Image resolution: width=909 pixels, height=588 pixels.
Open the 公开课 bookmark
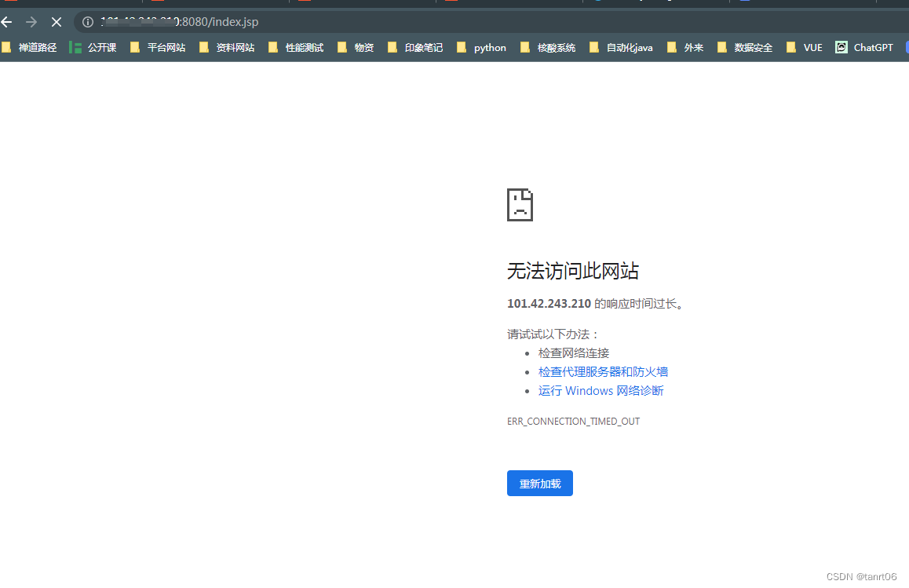[93, 48]
